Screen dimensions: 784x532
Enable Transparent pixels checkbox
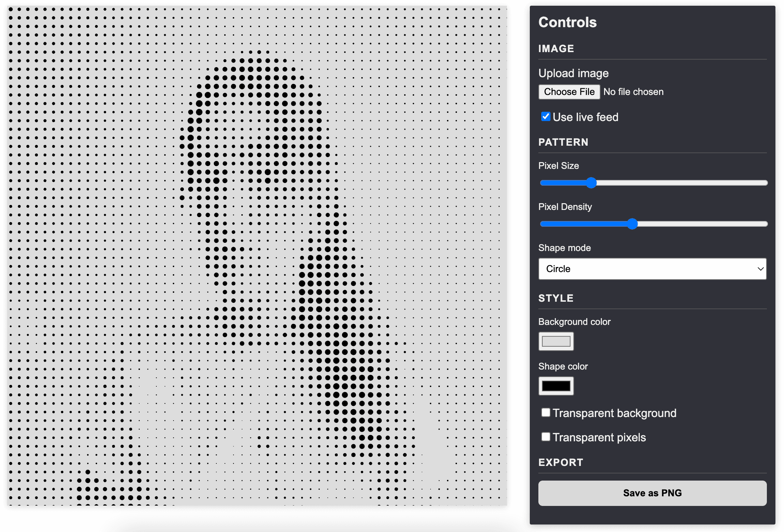click(546, 437)
